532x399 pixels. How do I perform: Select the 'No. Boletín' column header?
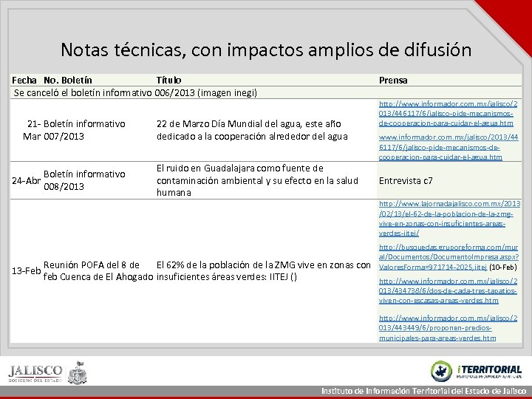[68, 80]
